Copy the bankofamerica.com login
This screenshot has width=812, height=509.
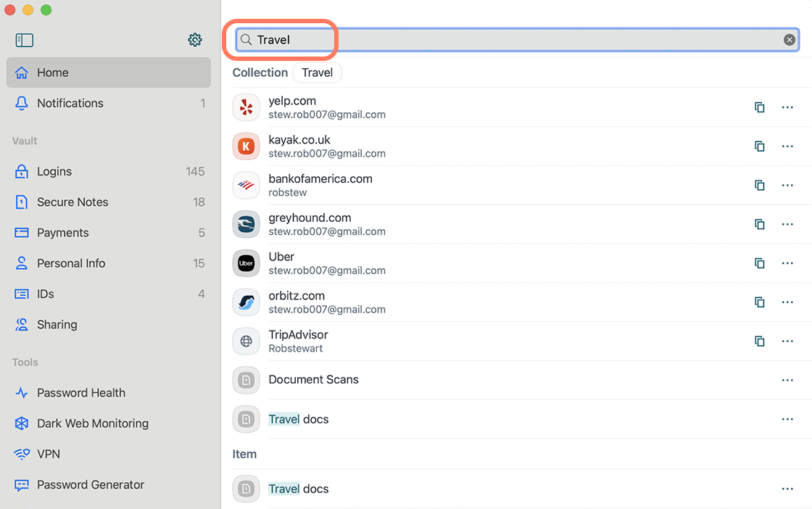coord(759,185)
